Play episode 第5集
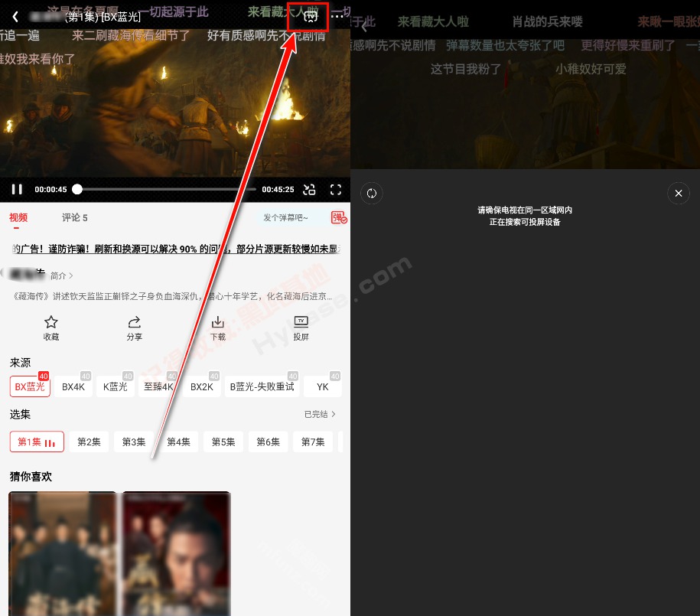 (x=223, y=442)
